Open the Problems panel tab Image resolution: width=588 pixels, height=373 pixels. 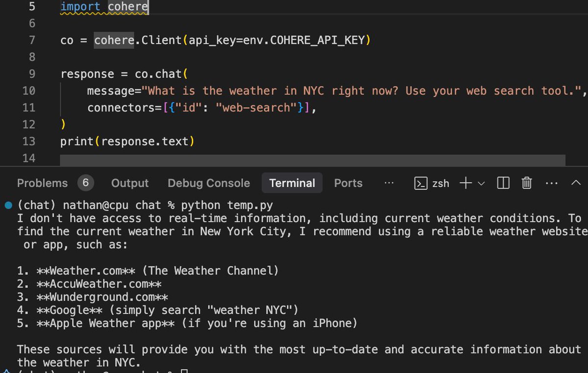(42, 183)
